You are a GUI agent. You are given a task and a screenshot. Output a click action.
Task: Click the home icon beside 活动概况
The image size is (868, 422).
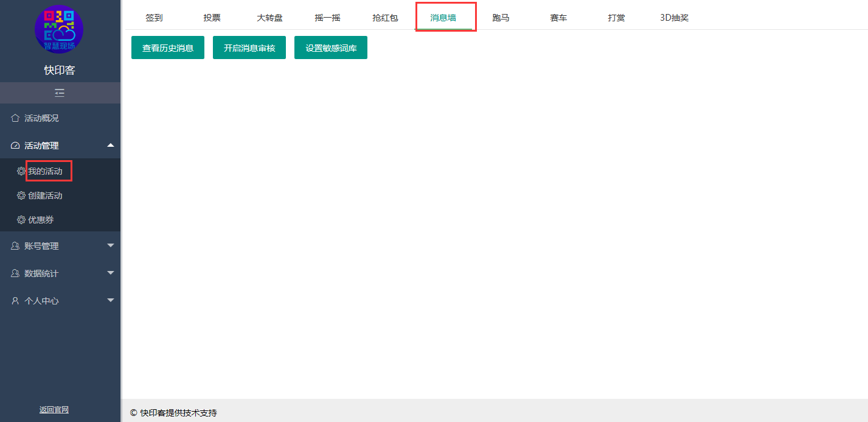[15, 118]
